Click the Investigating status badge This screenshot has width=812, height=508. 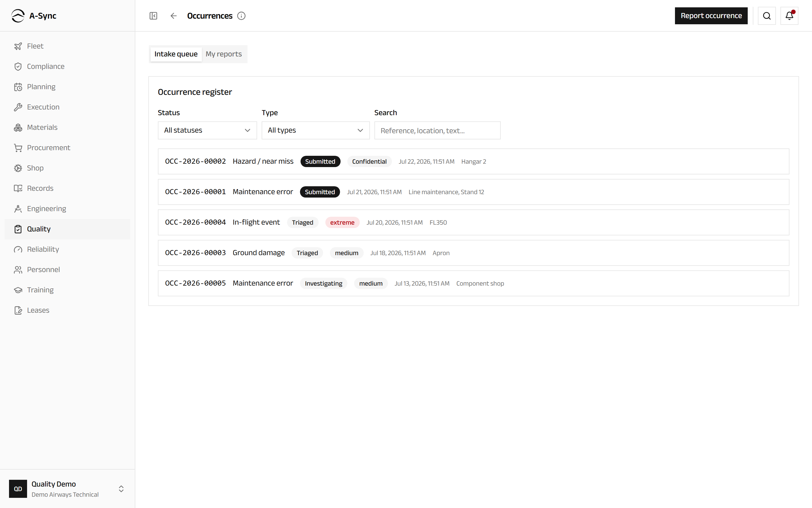click(323, 284)
